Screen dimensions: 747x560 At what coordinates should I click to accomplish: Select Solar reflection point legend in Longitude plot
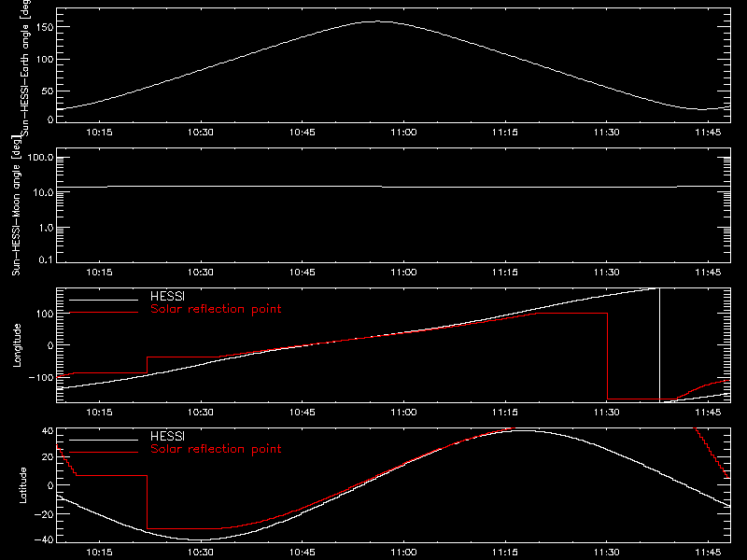click(x=216, y=309)
